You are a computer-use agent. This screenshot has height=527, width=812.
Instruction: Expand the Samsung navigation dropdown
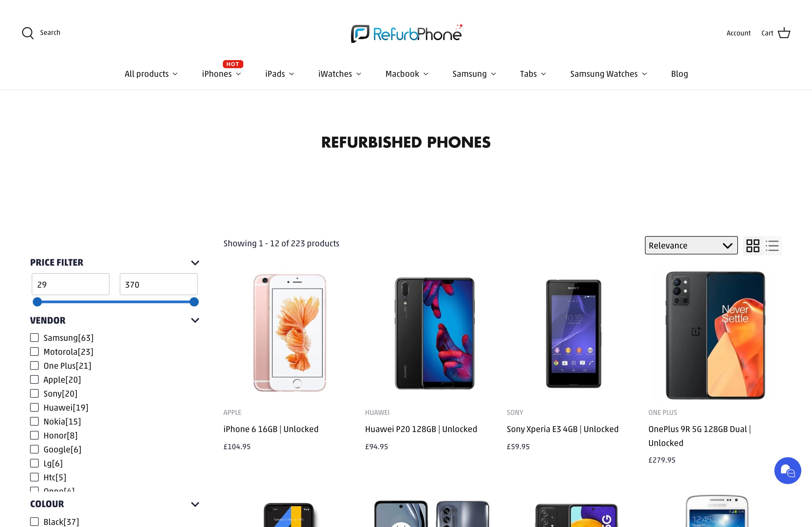tap(474, 73)
